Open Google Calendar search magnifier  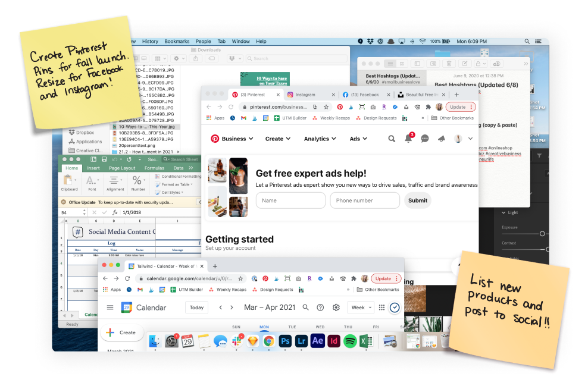tap(306, 308)
